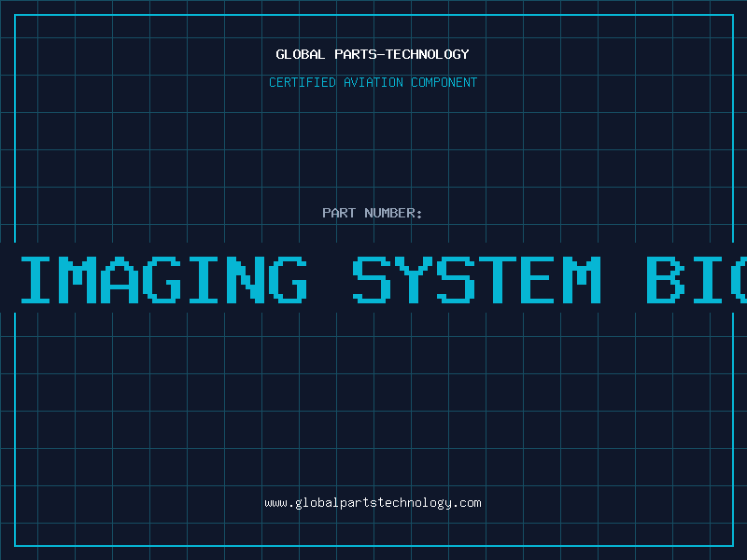Click the PART NUMBER: label
The width and height of the screenshot is (747, 560).
(373, 213)
